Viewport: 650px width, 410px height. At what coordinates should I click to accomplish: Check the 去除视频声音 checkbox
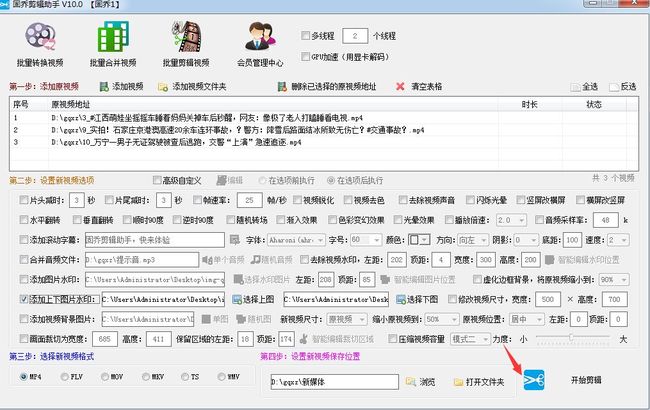point(403,200)
